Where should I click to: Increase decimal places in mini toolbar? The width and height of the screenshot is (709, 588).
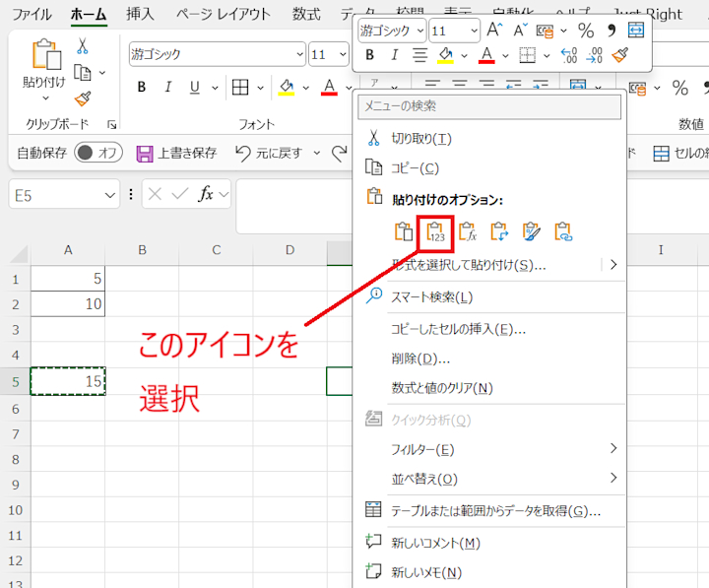tap(569, 55)
